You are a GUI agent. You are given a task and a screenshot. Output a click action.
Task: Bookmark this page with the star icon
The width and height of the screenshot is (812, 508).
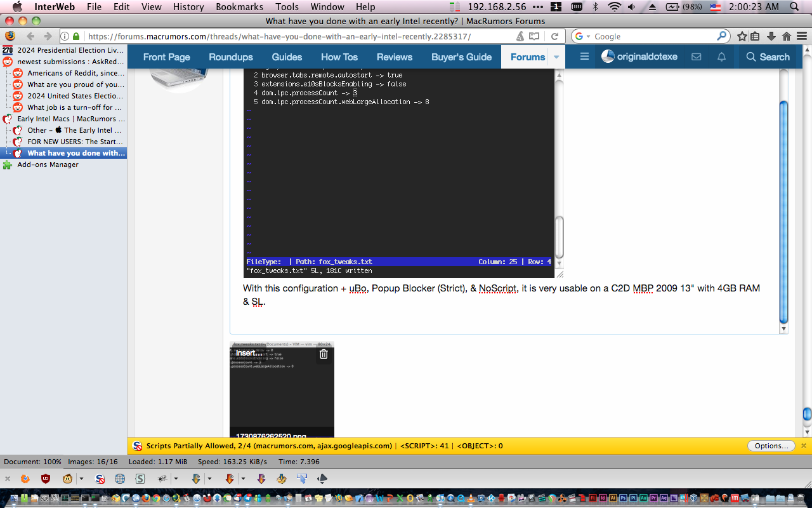point(742,36)
